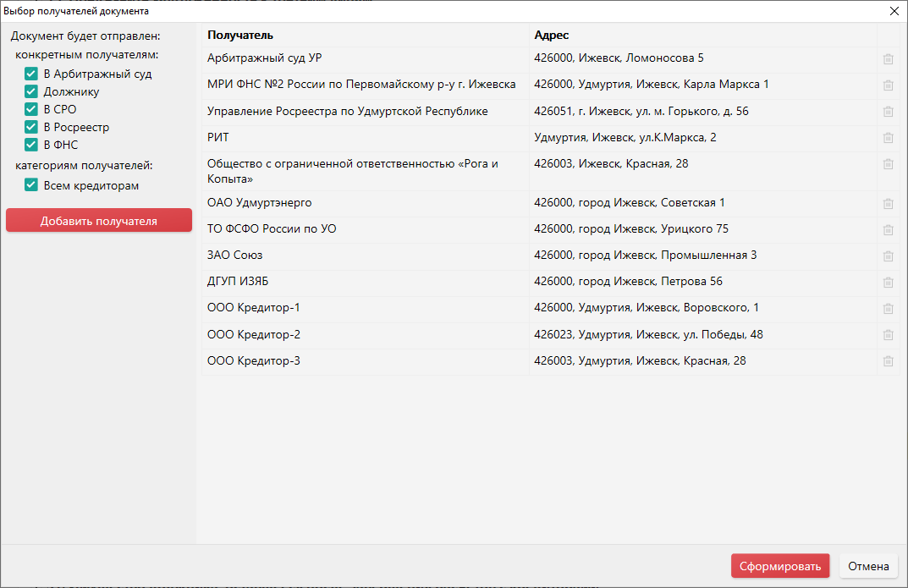Close the recipient selection dialog window

pyautogui.click(x=894, y=11)
